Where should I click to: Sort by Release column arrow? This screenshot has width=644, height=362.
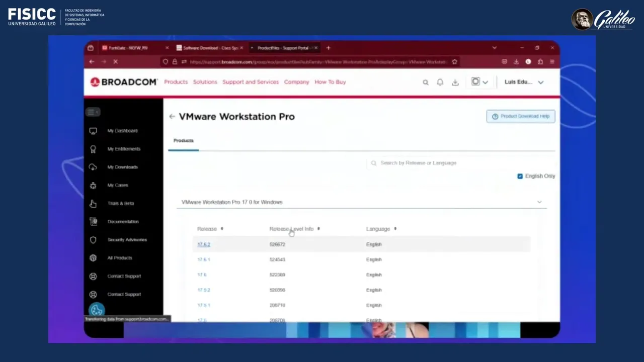(x=222, y=229)
